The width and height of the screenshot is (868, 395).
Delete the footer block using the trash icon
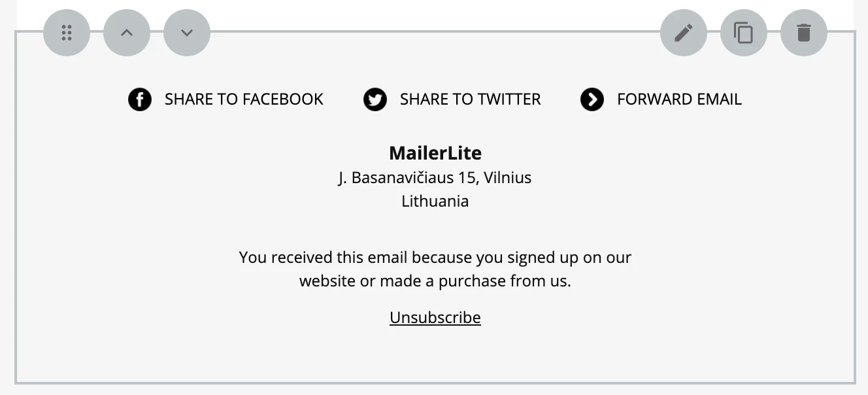(804, 33)
